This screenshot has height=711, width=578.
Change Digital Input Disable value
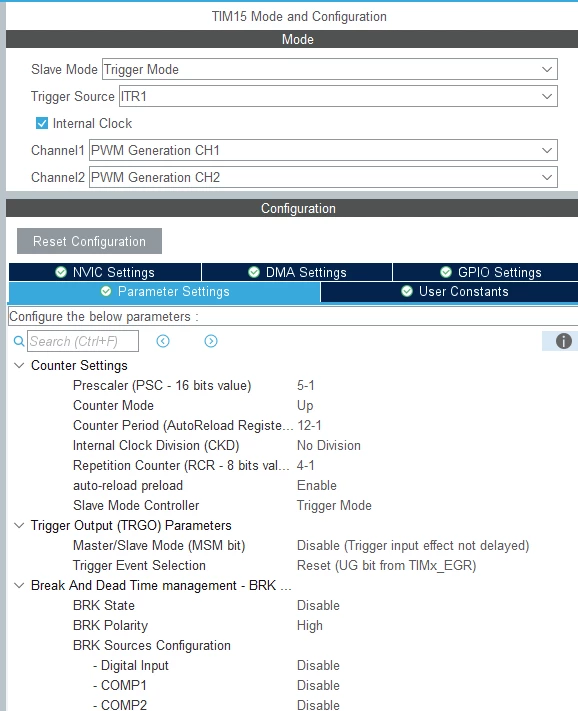click(x=318, y=665)
